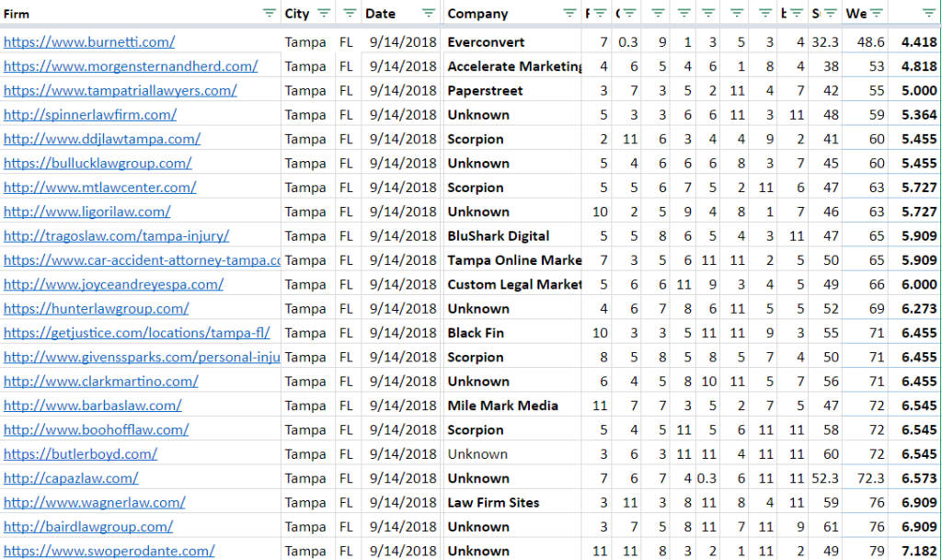Open the Company column filter dropdown
942x560 pixels.
(569, 13)
